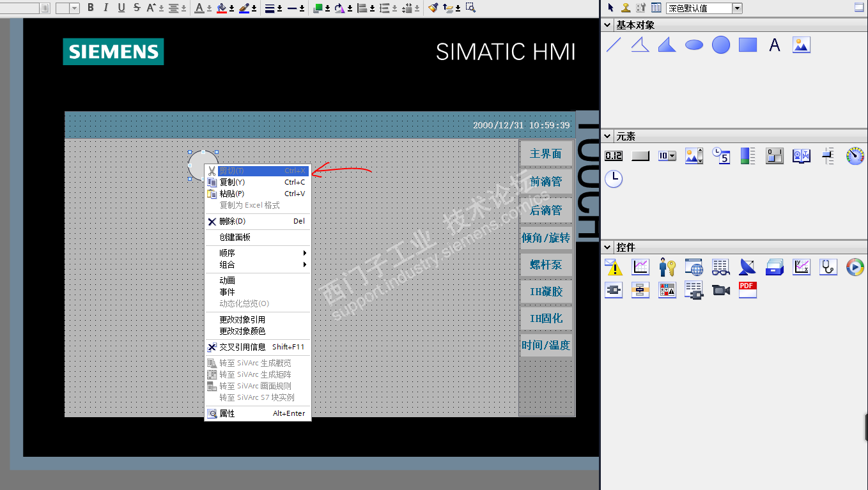Image resolution: width=868 pixels, height=490 pixels.
Task: Activate the selection pointer in toolbox header
Action: click(x=611, y=8)
